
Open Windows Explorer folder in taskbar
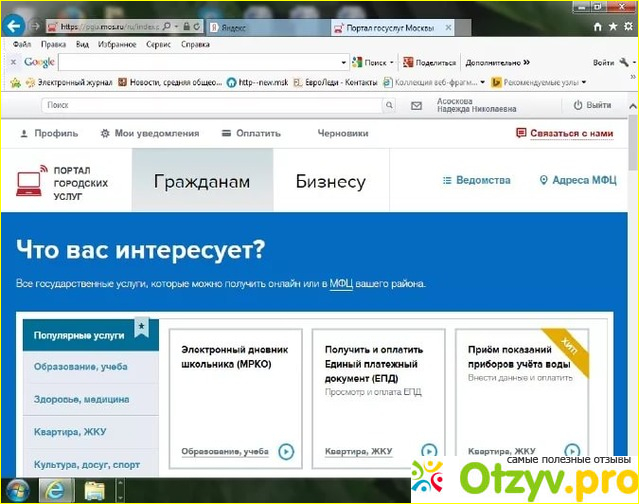[x=95, y=490]
